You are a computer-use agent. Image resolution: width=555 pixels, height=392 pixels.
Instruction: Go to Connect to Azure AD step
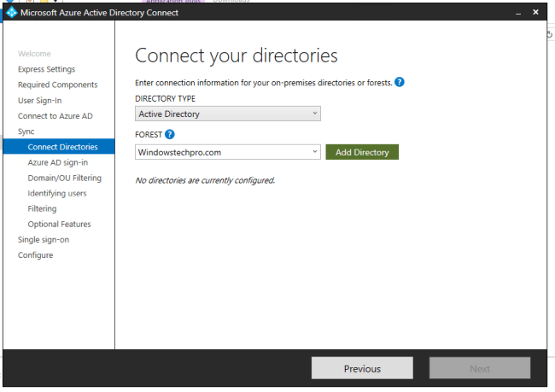pos(55,116)
